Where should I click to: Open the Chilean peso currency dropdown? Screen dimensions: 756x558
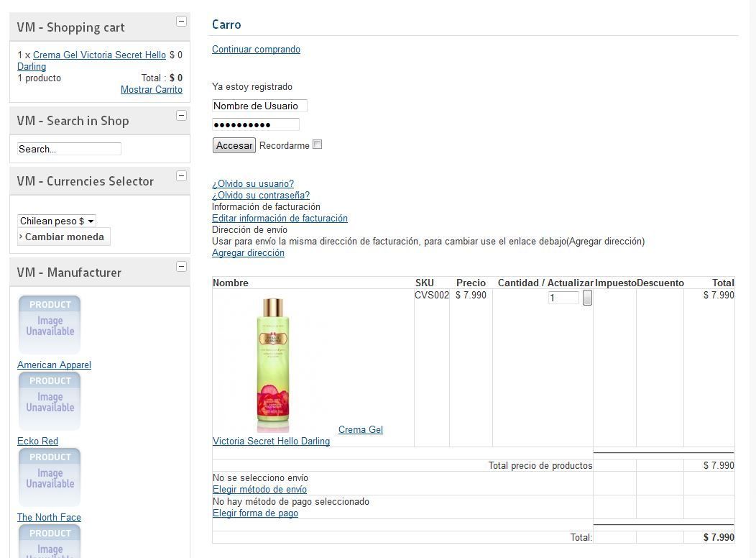point(57,221)
